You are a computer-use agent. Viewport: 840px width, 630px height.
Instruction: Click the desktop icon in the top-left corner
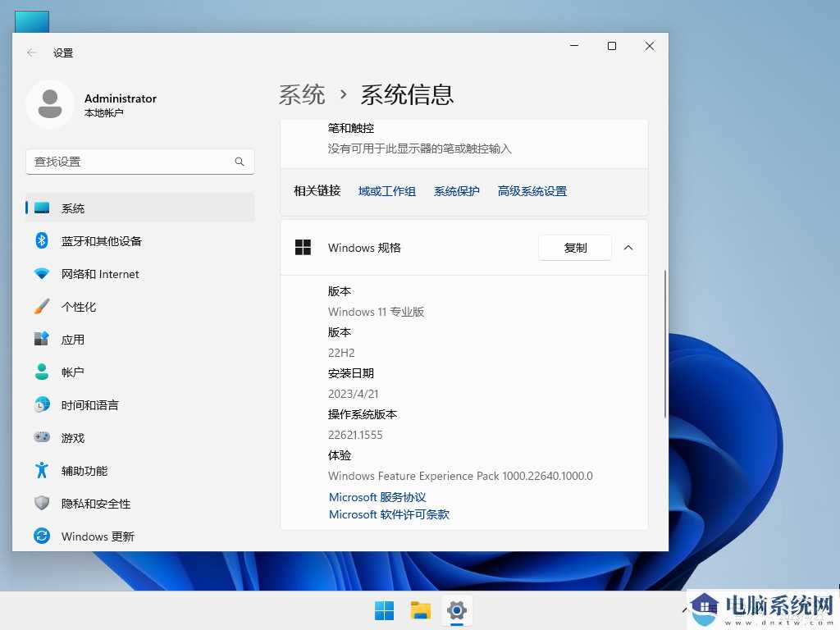[x=32, y=21]
